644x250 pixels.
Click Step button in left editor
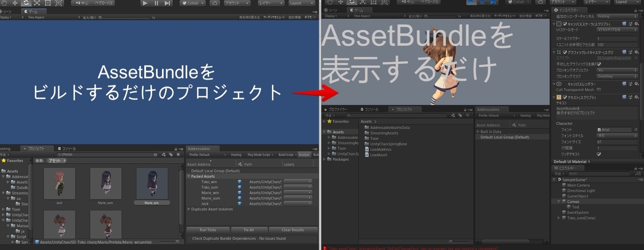tap(167, 3)
